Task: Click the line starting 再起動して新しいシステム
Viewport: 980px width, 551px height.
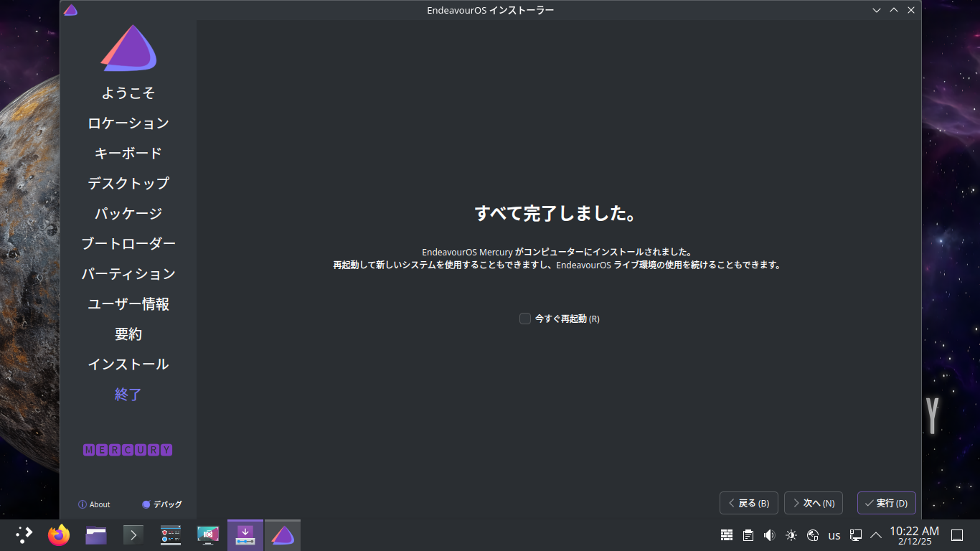Action: pyautogui.click(x=557, y=265)
